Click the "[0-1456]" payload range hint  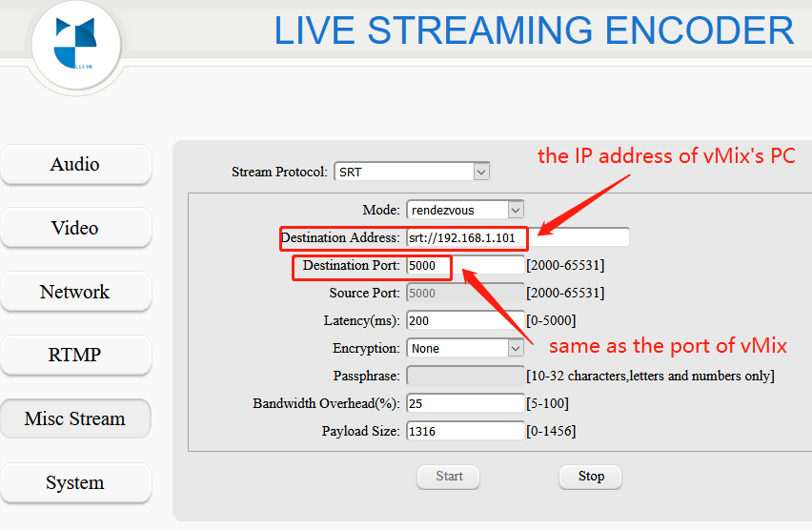click(x=551, y=431)
